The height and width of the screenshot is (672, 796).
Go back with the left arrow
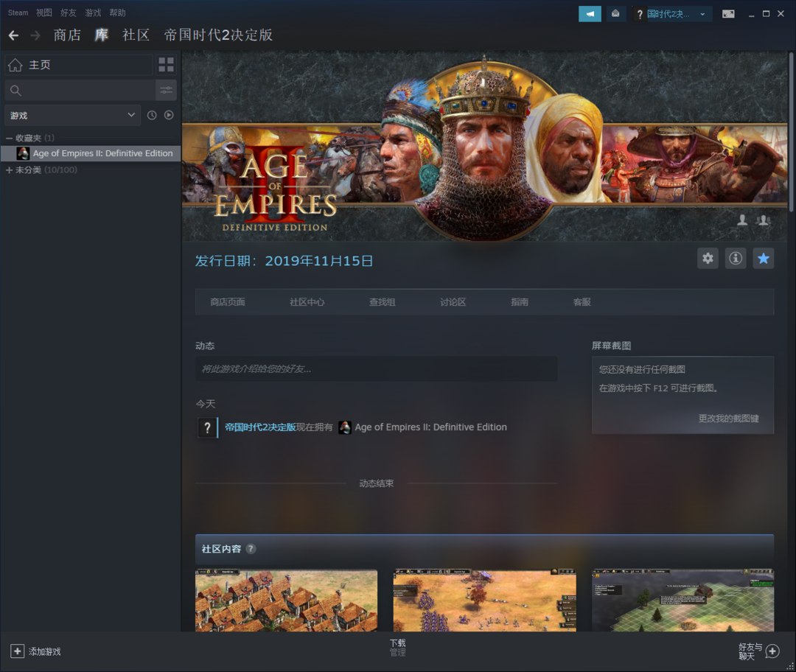tap(14, 35)
